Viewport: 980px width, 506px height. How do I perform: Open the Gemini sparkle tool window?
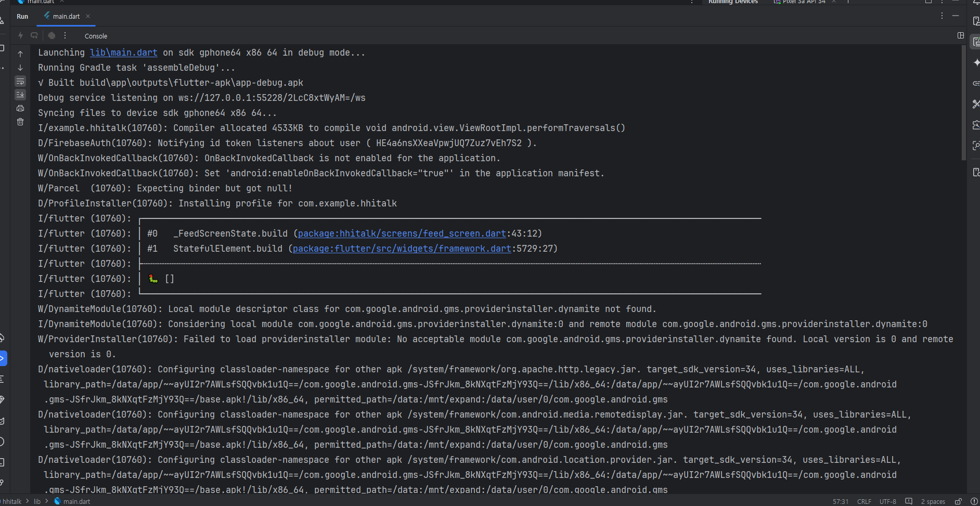point(976,62)
